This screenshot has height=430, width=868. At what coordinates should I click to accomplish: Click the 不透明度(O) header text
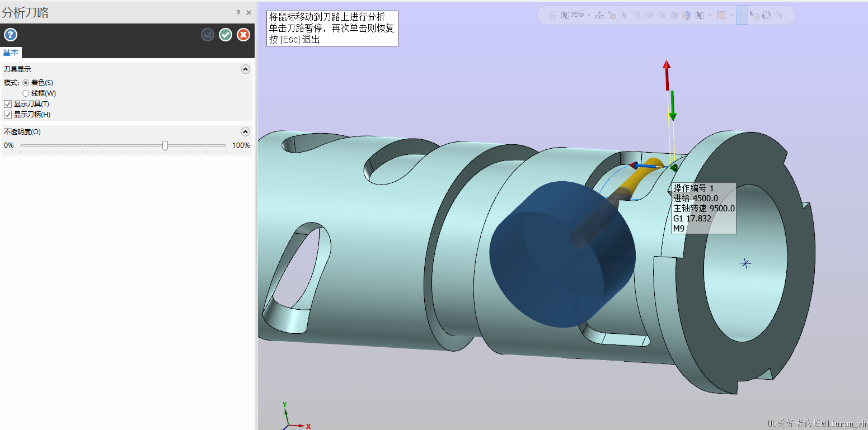[22, 132]
